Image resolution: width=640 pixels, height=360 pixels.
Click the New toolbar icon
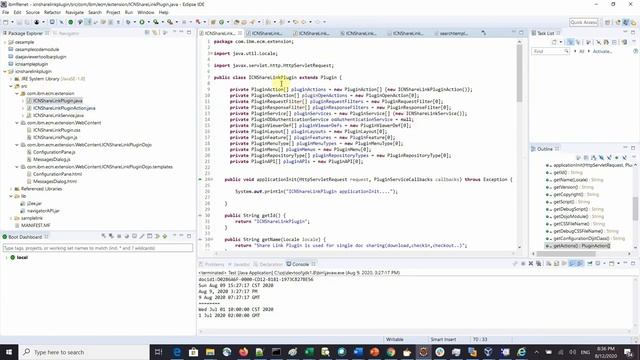(x=6, y=22)
